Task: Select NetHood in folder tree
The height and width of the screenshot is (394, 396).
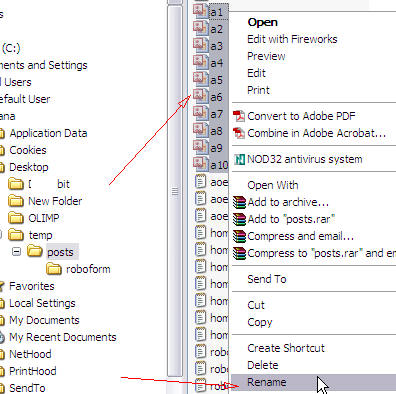Action: [x=30, y=354]
